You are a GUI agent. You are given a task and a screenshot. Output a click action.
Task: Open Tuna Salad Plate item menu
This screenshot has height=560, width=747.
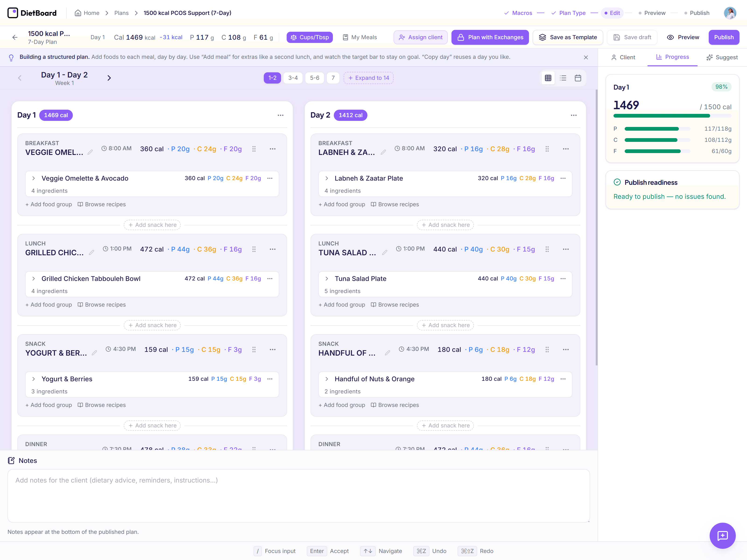point(563,278)
